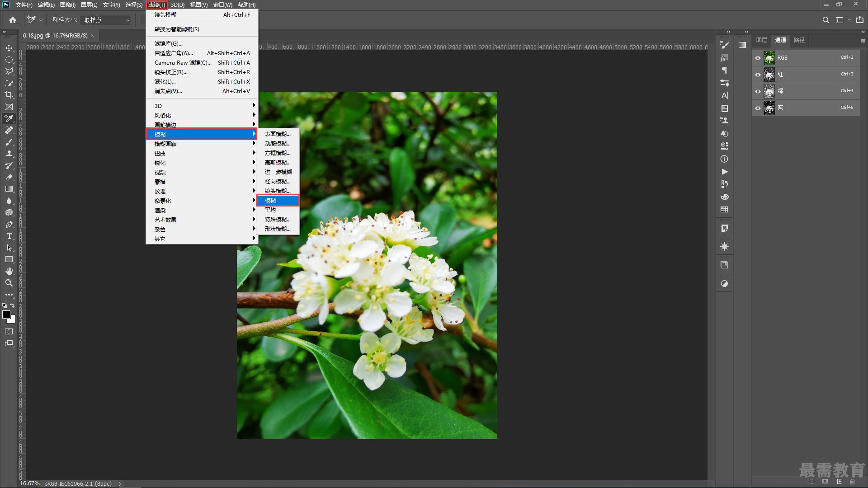Choose 表面模糊 surface blur
868x488 pixels.
(278, 134)
